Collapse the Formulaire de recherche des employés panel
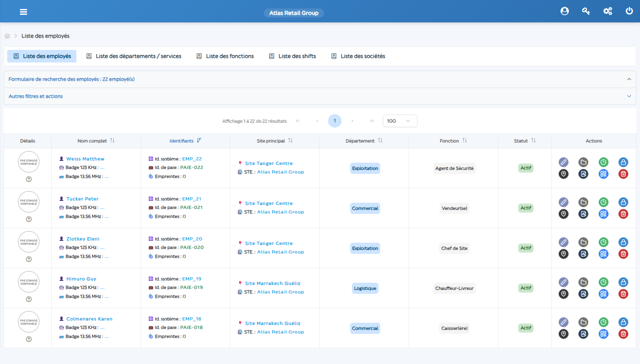This screenshot has width=640, height=364. coord(629,79)
